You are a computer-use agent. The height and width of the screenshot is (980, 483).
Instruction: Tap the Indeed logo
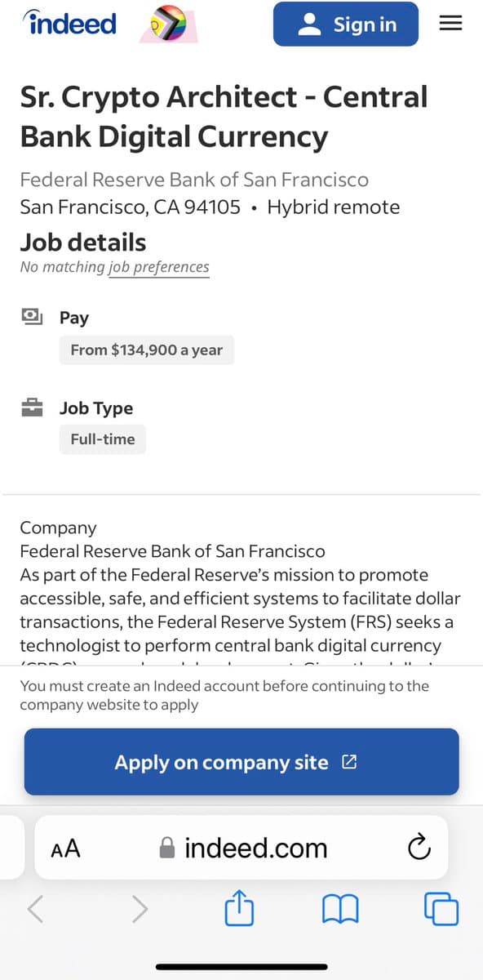[x=71, y=24]
